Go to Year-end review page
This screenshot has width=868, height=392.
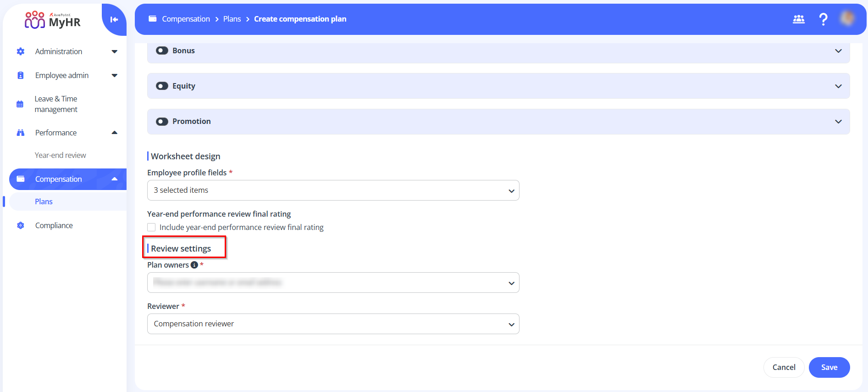(x=61, y=155)
